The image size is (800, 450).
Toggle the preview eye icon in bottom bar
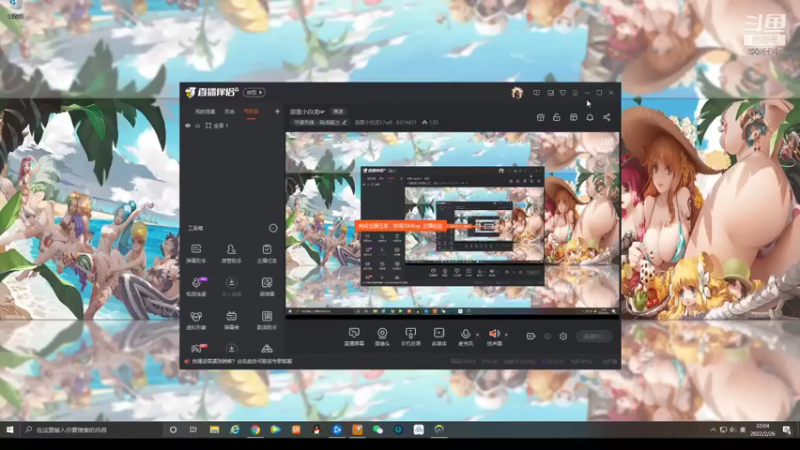pos(547,336)
